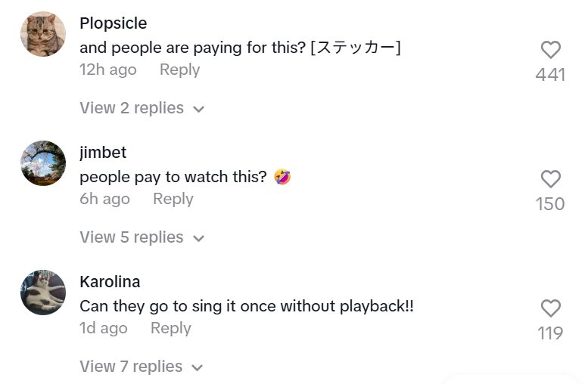Like jimbet's comment with the heart

pos(550,179)
